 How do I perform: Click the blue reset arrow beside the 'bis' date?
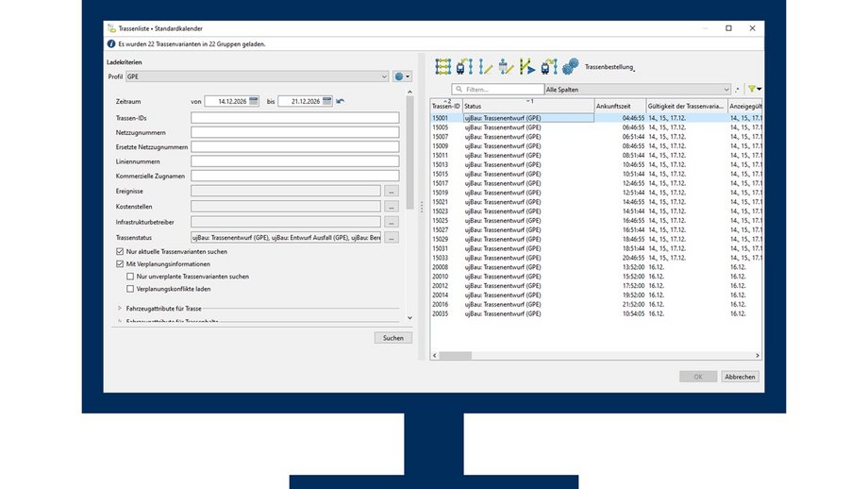point(340,101)
